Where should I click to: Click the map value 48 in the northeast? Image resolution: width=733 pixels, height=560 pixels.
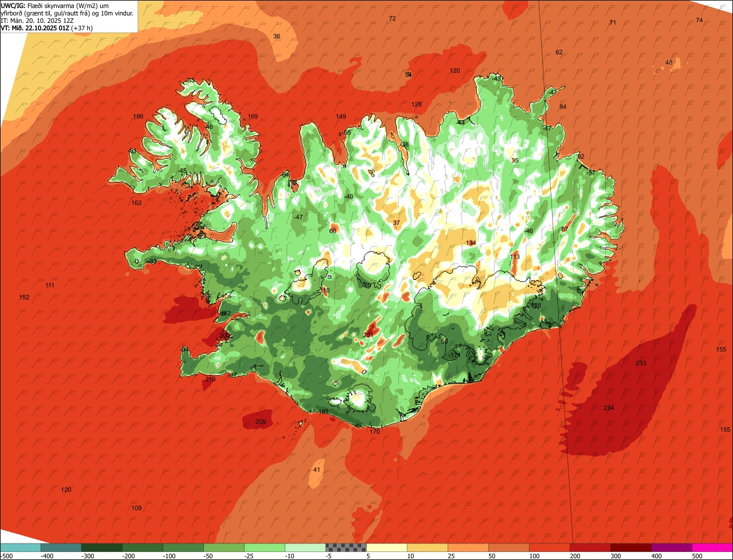(669, 62)
